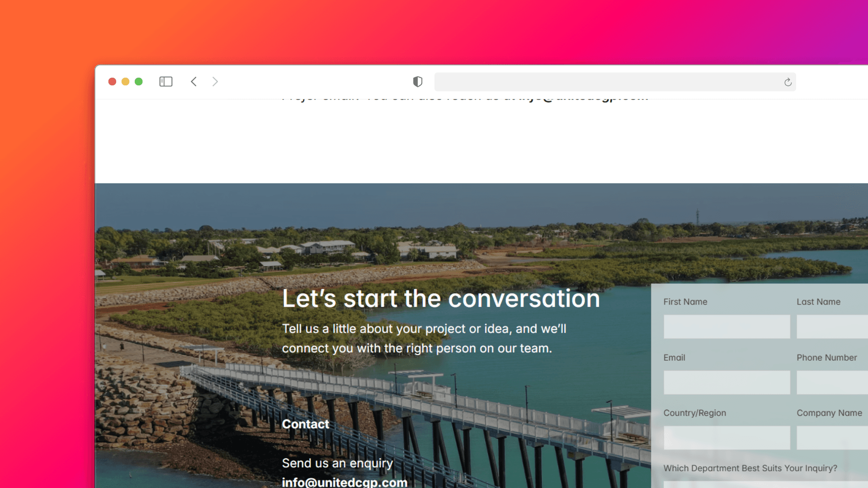Toggle the Safari sidebar panel icon
The height and width of the screenshot is (488, 868).
[x=166, y=82]
